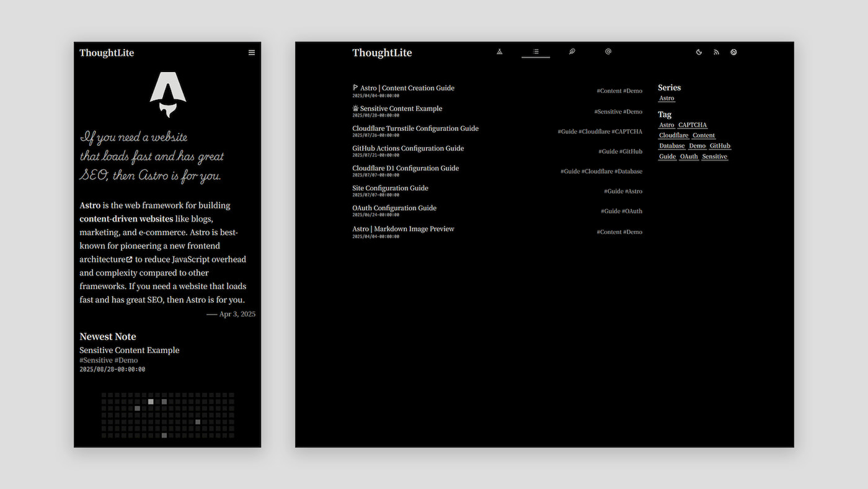Screen dimensions: 868x489
Task: Click the #GitHub hashtag on GitHub Actions post
Action: point(631,151)
